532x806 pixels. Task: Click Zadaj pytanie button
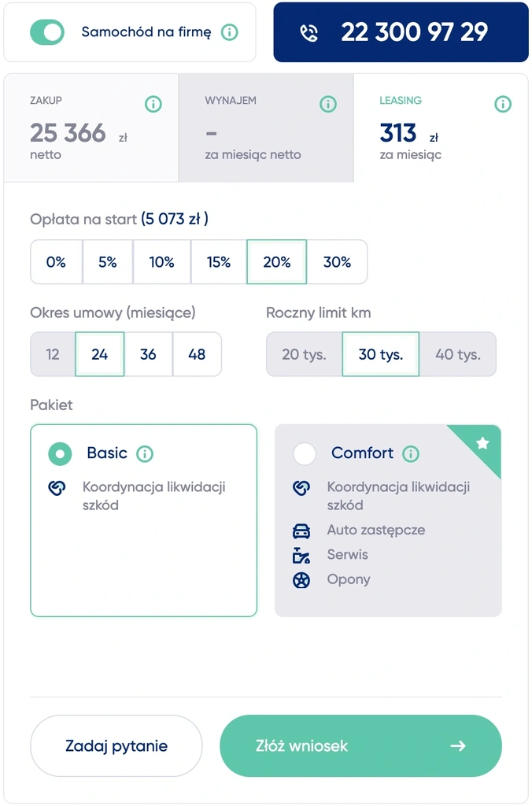click(116, 746)
